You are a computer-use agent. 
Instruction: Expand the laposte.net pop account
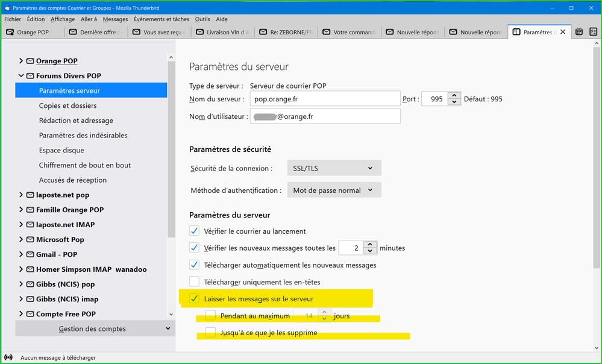(x=21, y=195)
